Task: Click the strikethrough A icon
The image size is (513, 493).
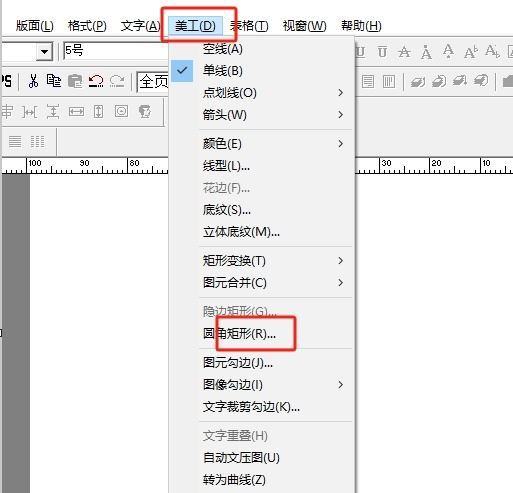Action: point(404,52)
